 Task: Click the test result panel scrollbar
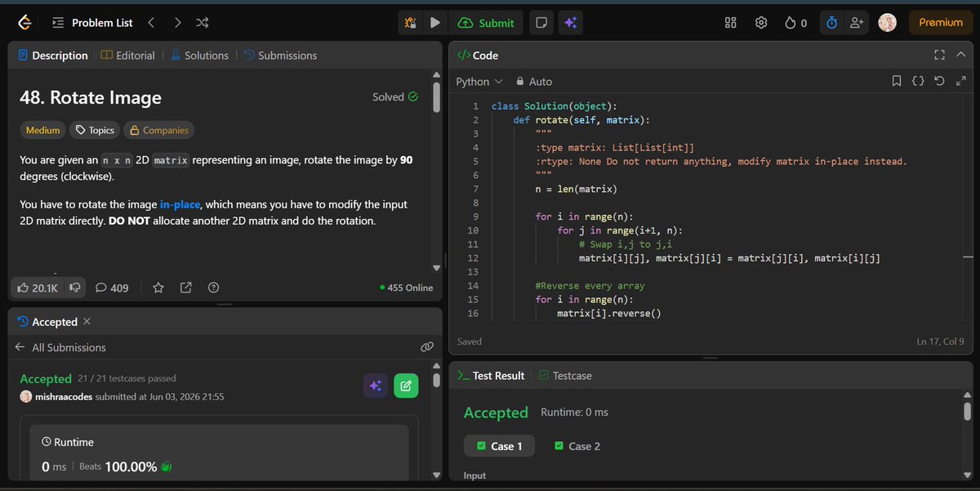(x=967, y=411)
